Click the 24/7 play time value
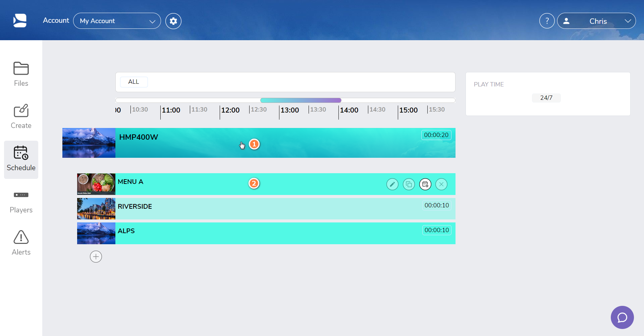Screen dimensions: 644x336 546,98
